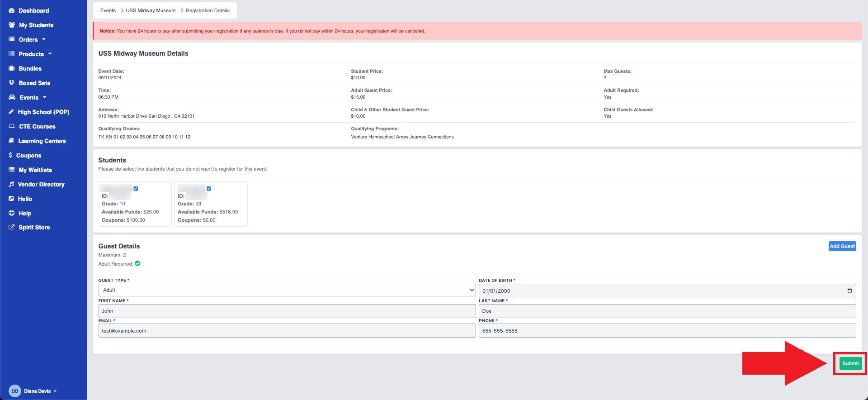Click the Products barcode icon
The width and height of the screenshot is (868, 400).
point(12,54)
